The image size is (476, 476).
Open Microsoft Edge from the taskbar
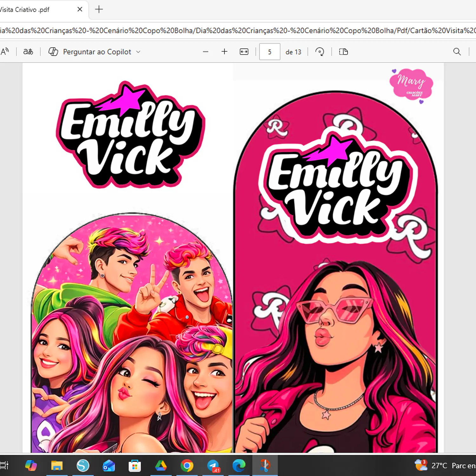point(239,466)
